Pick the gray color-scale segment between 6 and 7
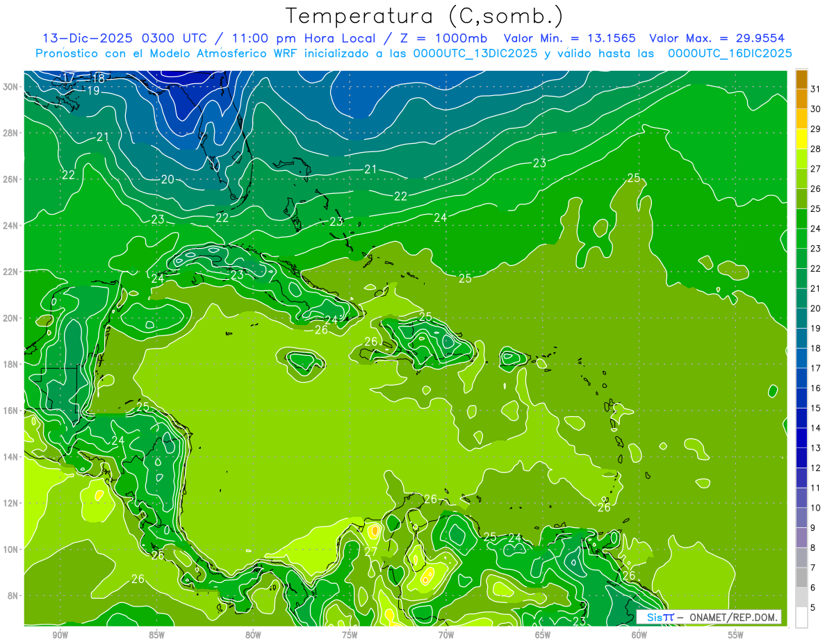 click(802, 577)
